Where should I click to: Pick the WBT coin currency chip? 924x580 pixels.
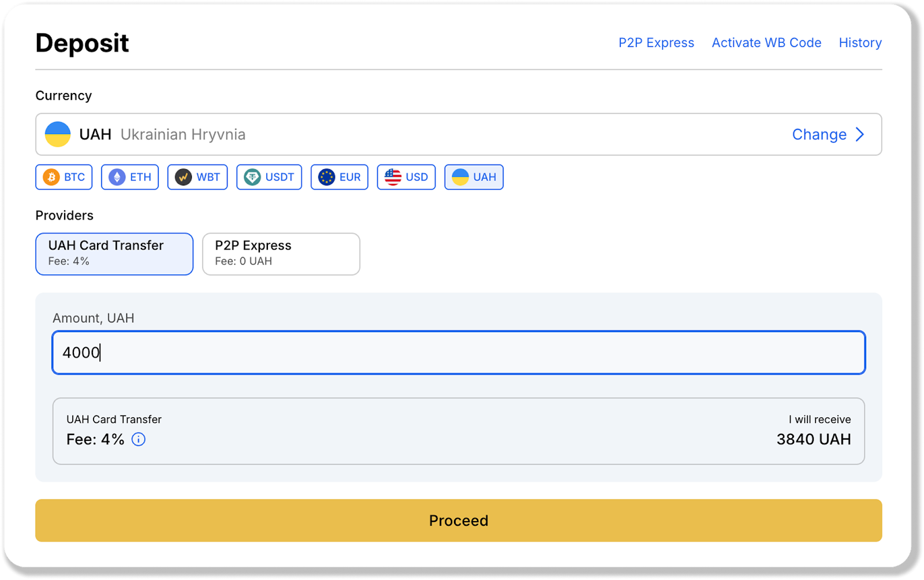pyautogui.click(x=198, y=177)
